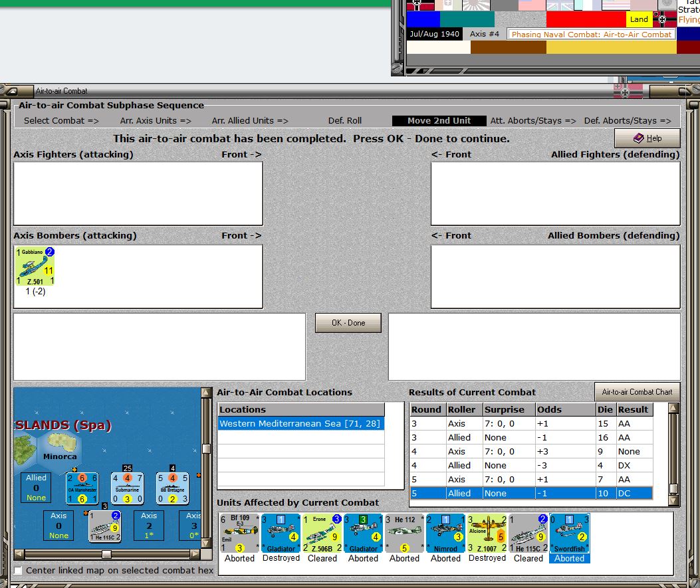The width and height of the screenshot is (700, 588).
Task: Click the Def. Roll step
Action: coord(344,120)
